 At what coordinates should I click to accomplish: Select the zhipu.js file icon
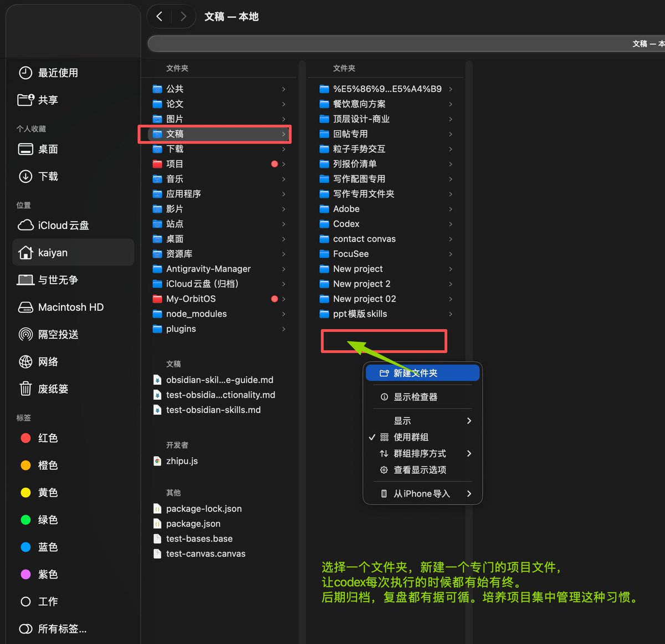157,461
